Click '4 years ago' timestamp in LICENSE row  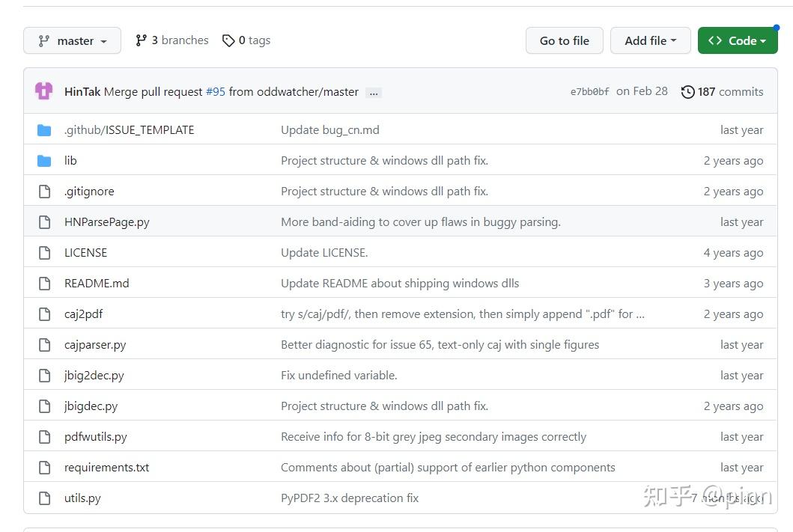point(733,253)
